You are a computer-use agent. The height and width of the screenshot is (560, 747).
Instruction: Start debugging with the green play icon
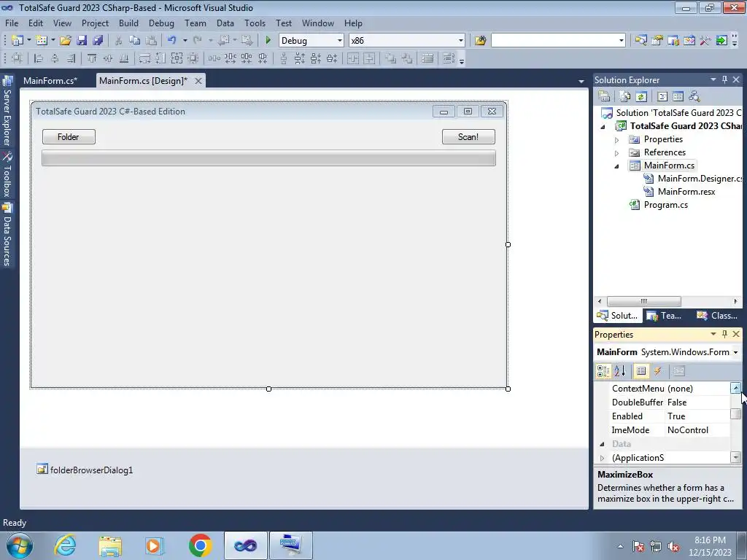pyautogui.click(x=268, y=41)
